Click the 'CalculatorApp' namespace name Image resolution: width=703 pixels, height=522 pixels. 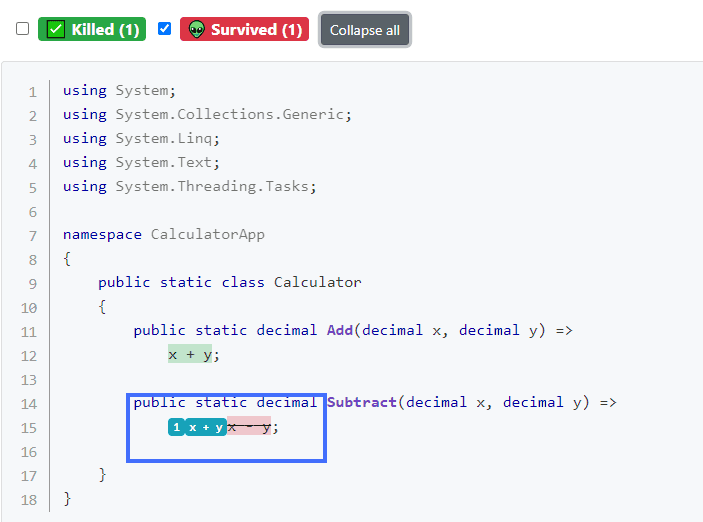pos(208,235)
